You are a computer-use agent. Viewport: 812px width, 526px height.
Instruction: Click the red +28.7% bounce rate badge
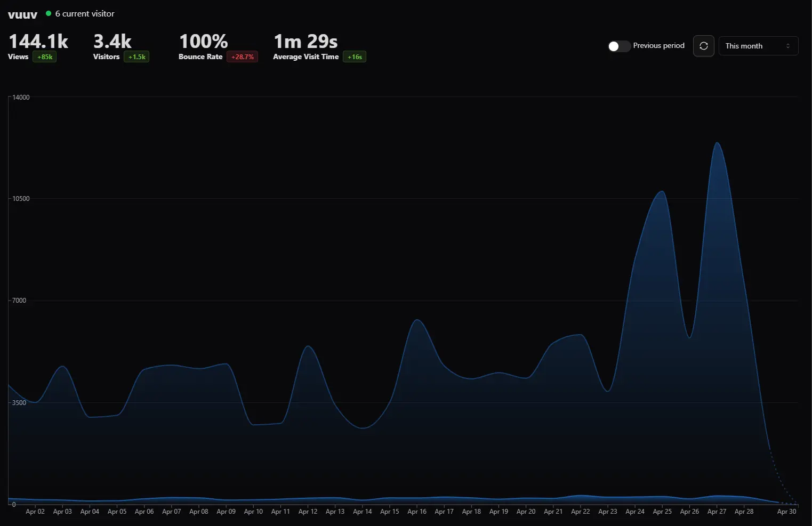pyautogui.click(x=243, y=57)
